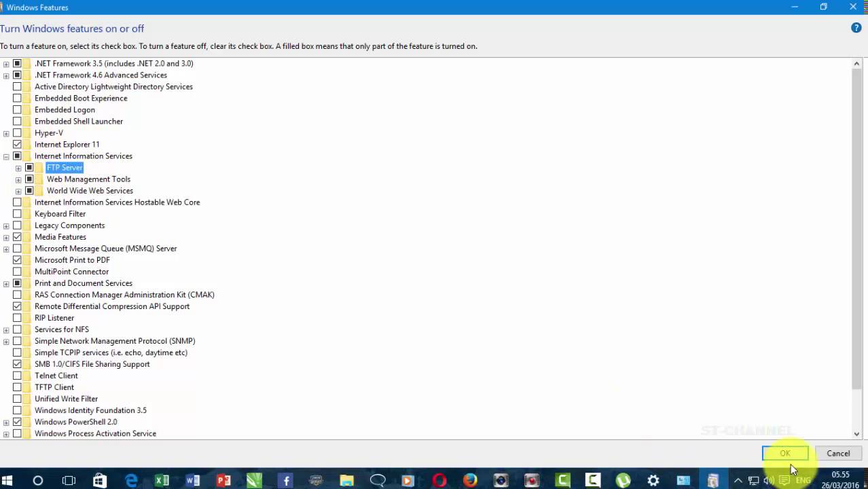Select 'Simple TCPIP services' row
Image resolution: width=868 pixels, height=489 pixels.
click(x=111, y=352)
